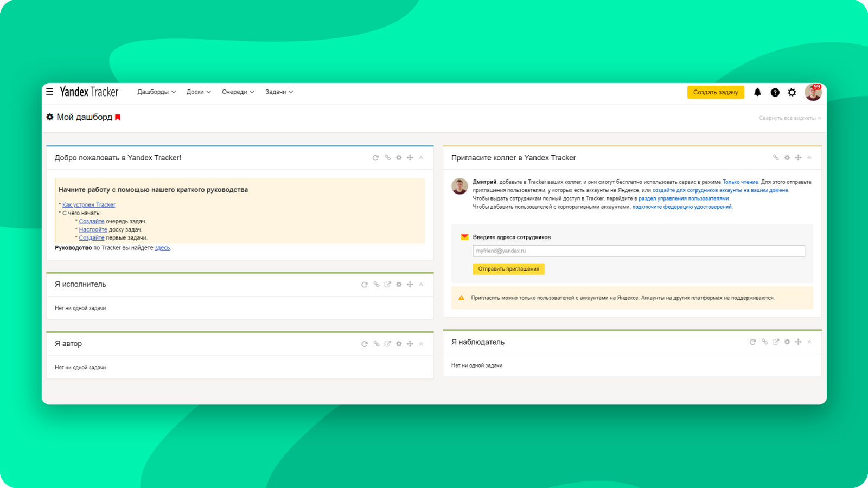
Task: Collapse the Я исполнитель widget
Action: pyautogui.click(x=421, y=285)
